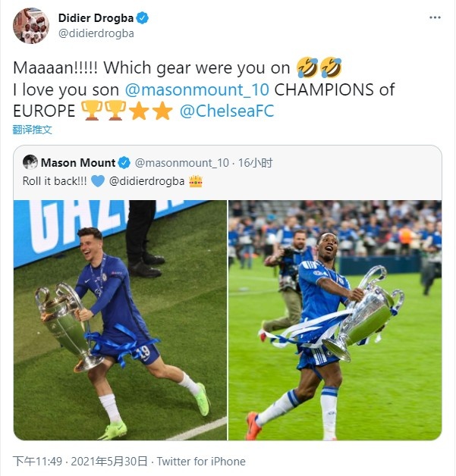Open the @ChelseaFC mention link
The width and height of the screenshot is (456, 476).
(x=227, y=111)
